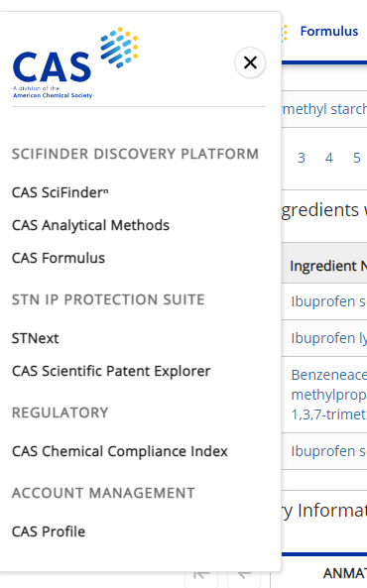Viewport: 367px width, 588px height.
Task: Go to CAS Chemical Compliance Index
Action: (x=120, y=451)
